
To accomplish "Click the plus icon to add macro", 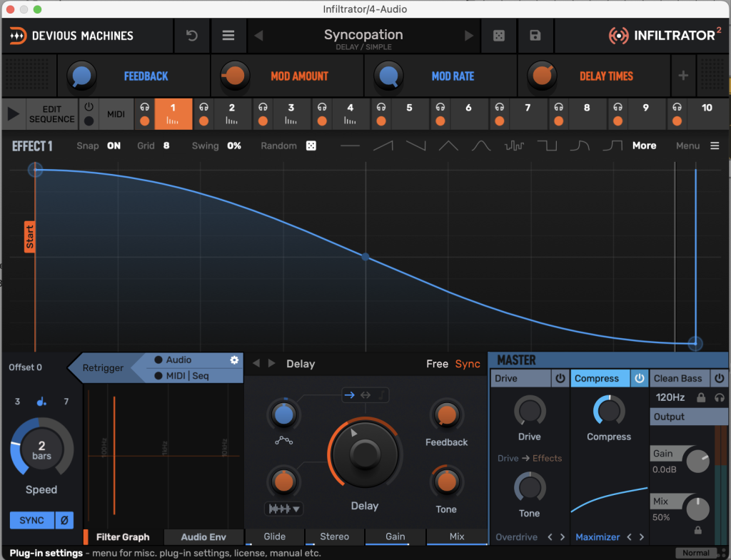I will [x=683, y=76].
